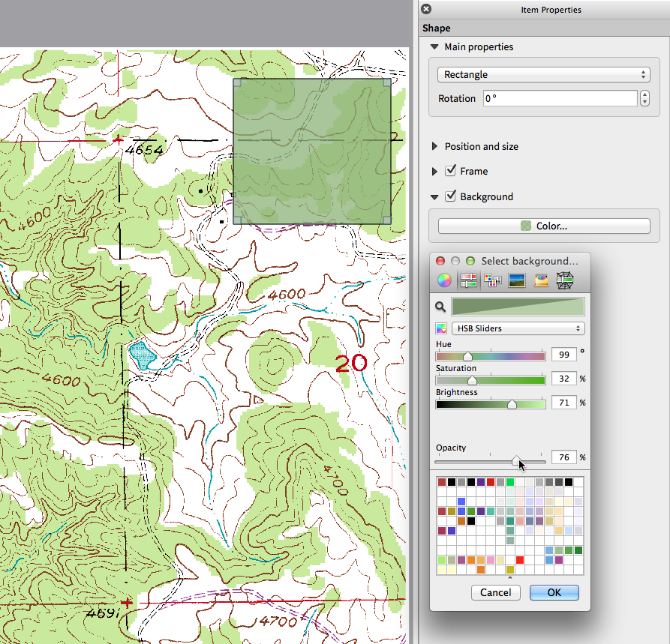The image size is (670, 644).
Task: Expand the Position and size section
Action: click(434, 146)
